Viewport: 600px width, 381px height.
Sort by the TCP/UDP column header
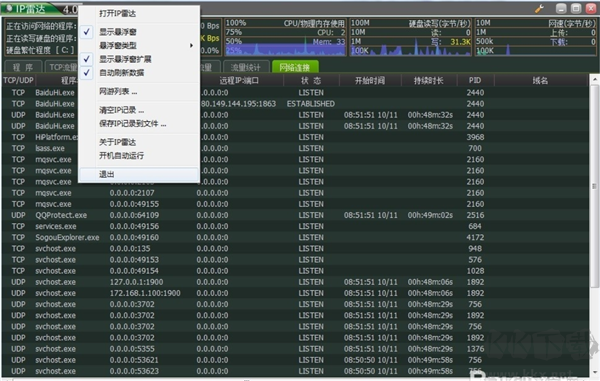coord(18,80)
